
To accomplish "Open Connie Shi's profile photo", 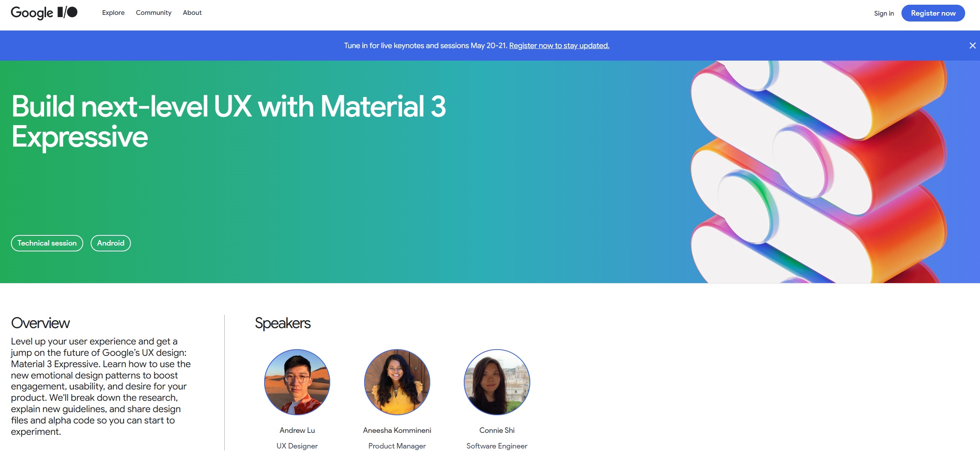I will pyautogui.click(x=497, y=382).
